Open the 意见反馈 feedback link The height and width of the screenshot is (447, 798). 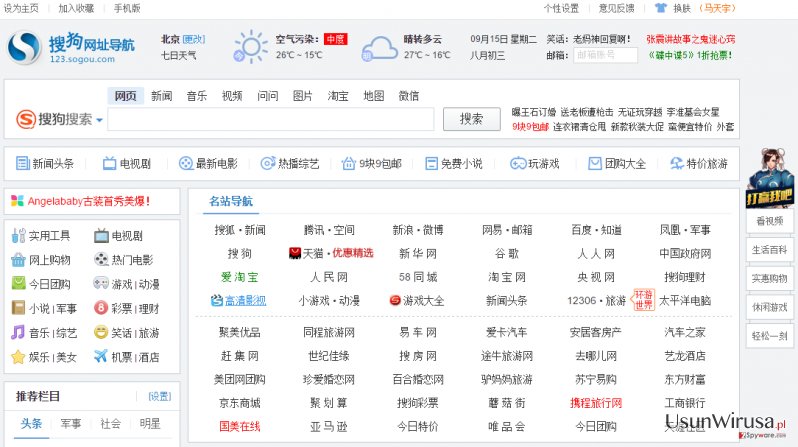point(617,8)
